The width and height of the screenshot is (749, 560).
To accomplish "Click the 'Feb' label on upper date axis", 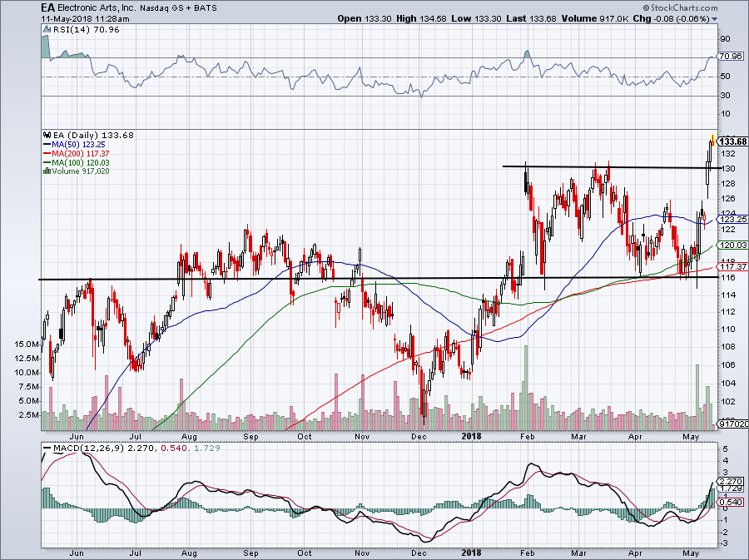I will pyautogui.click(x=527, y=436).
